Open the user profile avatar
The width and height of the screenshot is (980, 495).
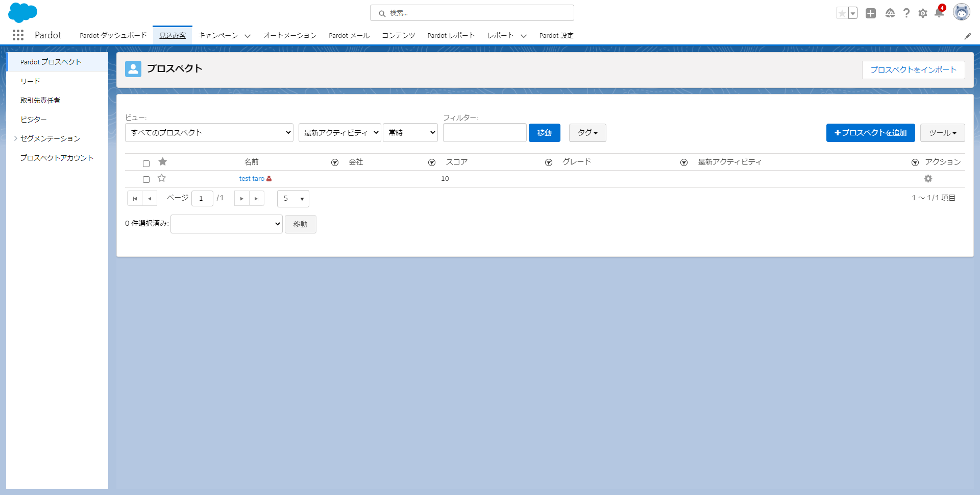(x=962, y=12)
